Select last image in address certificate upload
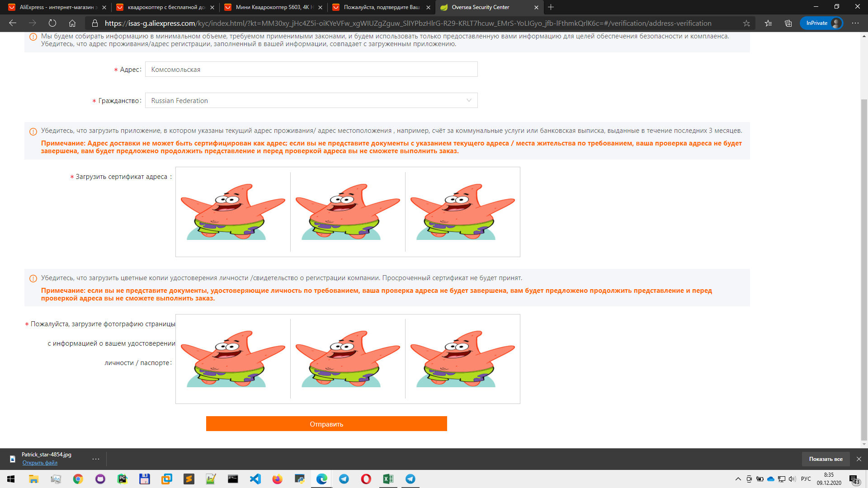The width and height of the screenshot is (868, 488). [462, 211]
